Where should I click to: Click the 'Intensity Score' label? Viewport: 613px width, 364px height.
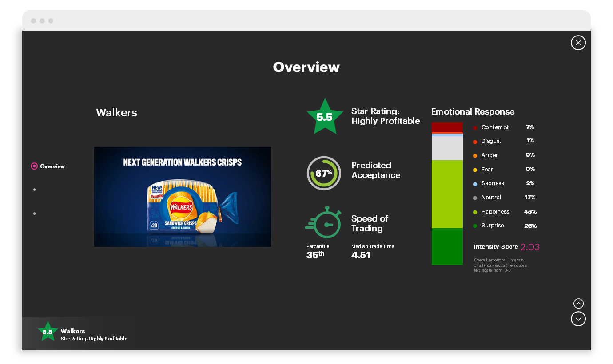tap(496, 247)
